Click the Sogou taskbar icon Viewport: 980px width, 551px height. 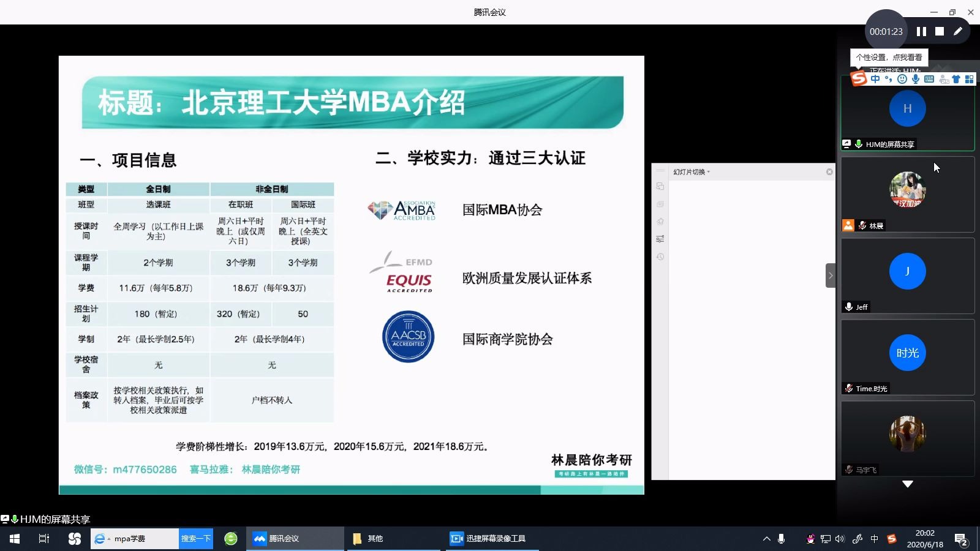pyautogui.click(x=75, y=539)
